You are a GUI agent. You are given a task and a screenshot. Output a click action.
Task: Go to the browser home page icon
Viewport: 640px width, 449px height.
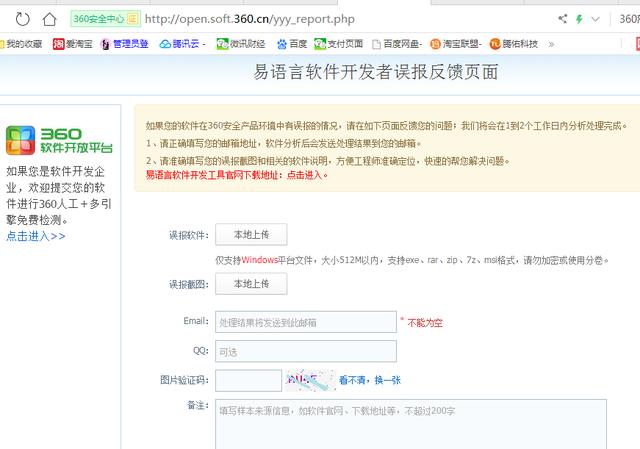pyautogui.click(x=49, y=19)
